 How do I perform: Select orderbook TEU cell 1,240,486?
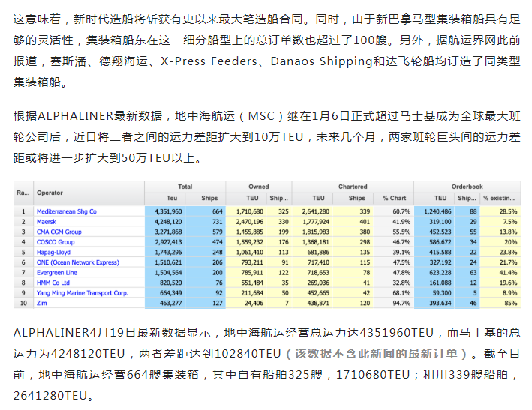(x=434, y=211)
